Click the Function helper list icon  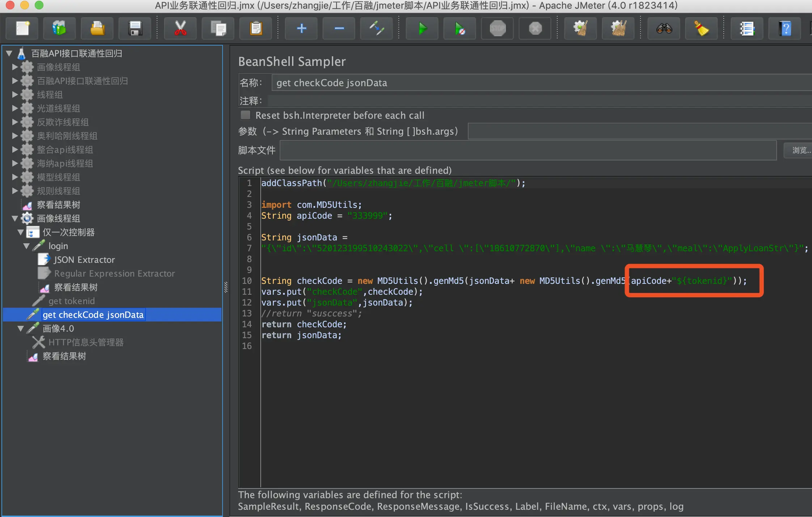click(747, 28)
